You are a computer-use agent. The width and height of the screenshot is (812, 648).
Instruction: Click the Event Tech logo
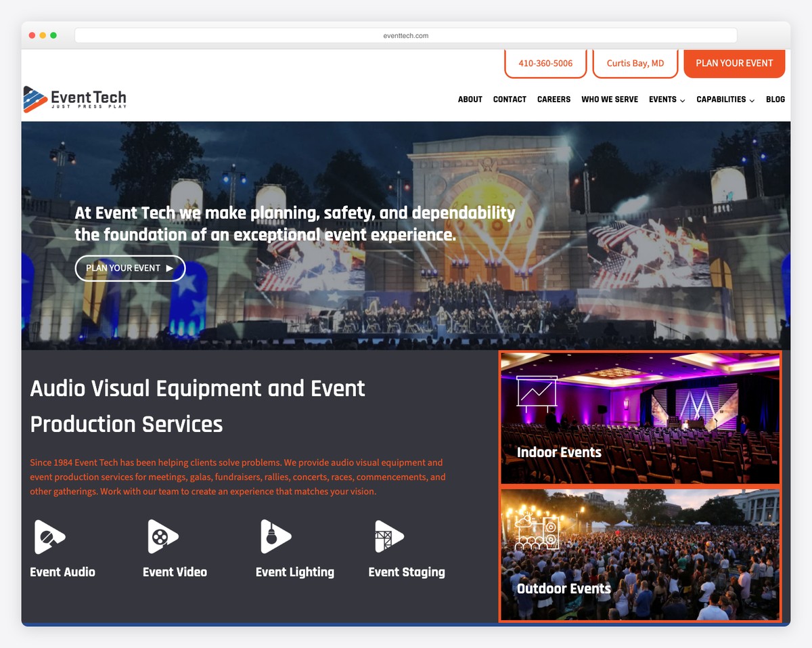pos(74,98)
